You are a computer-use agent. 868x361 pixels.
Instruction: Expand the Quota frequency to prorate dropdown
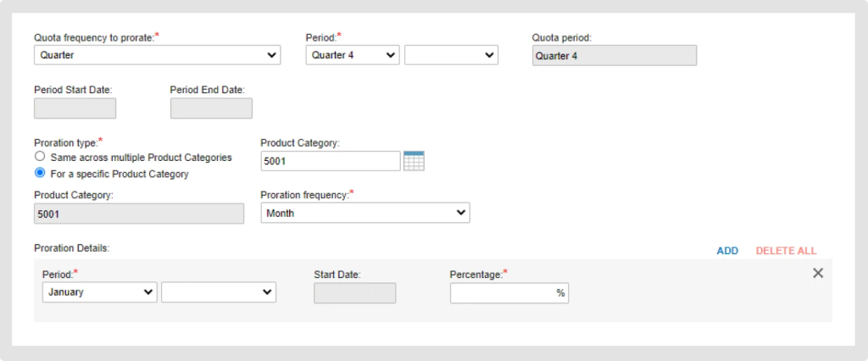[x=158, y=55]
